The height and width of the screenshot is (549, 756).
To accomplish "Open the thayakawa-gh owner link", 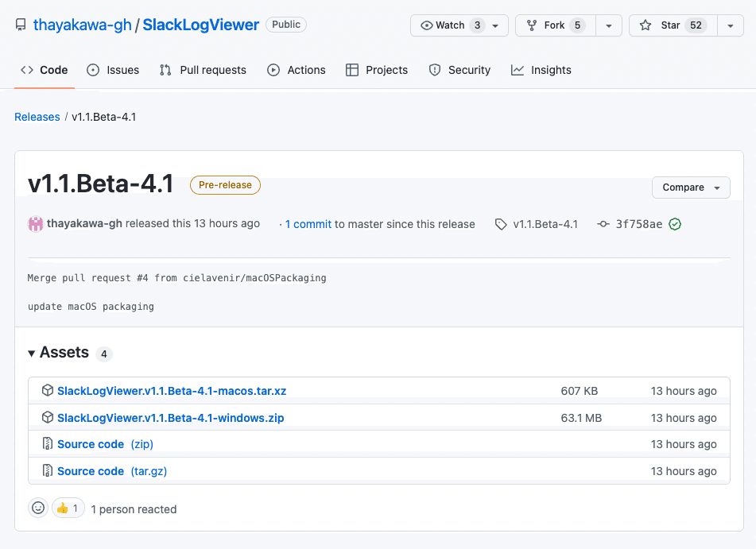I will point(83,25).
